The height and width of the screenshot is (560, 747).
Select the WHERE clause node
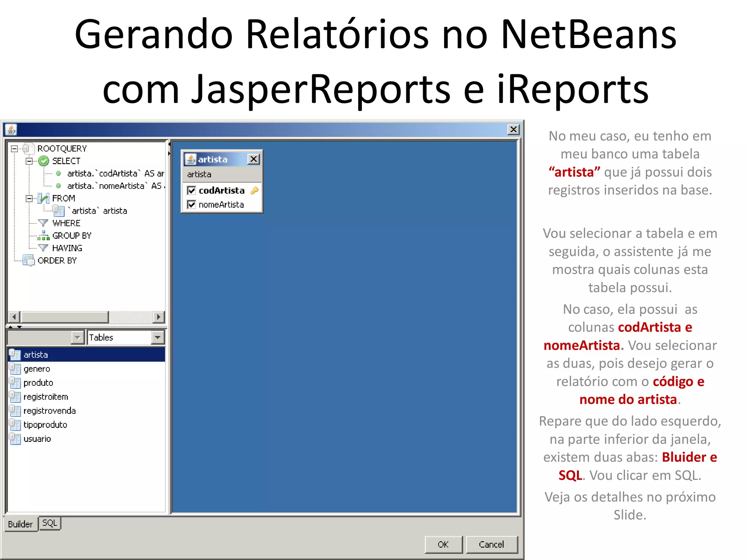pyautogui.click(x=66, y=223)
